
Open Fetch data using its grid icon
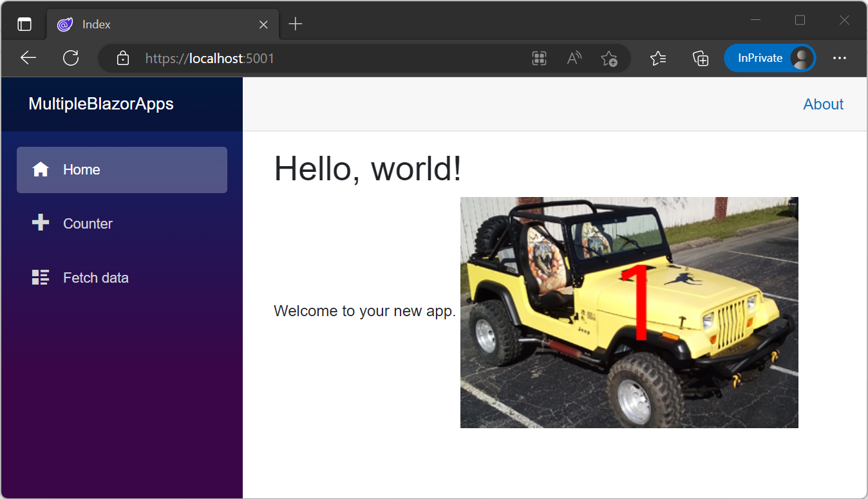[x=40, y=277]
